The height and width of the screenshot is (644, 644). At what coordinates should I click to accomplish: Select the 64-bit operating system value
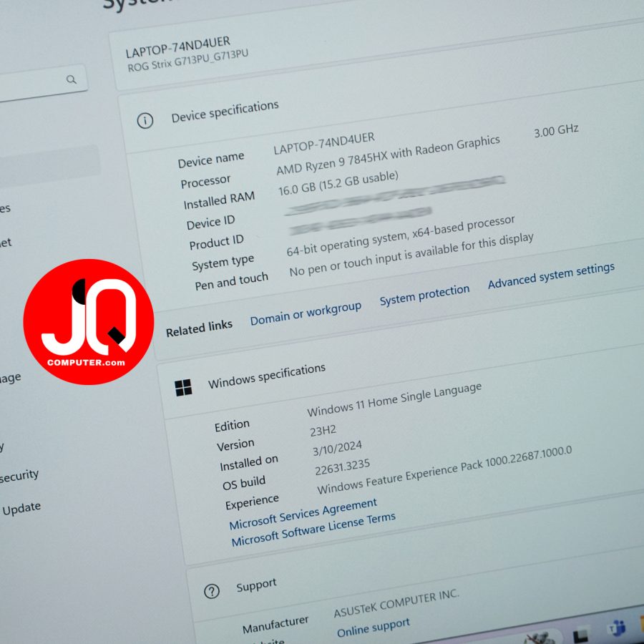tap(401, 235)
